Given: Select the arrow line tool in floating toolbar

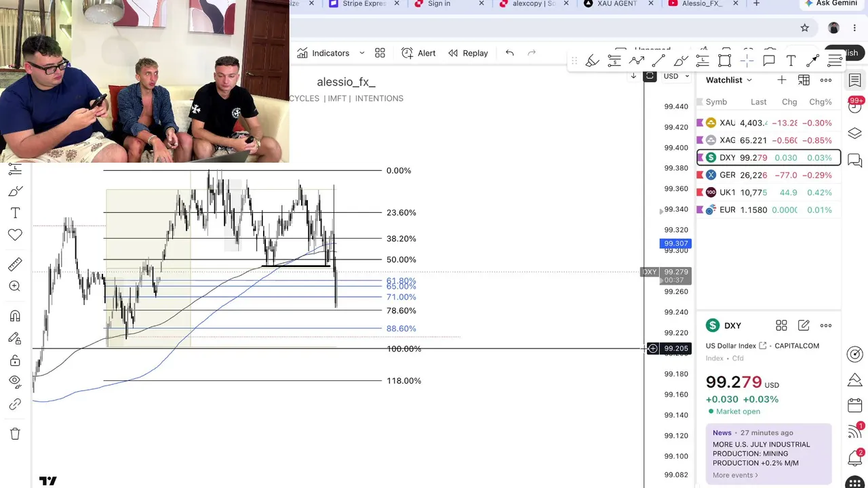Looking at the screenshot, I should (812, 61).
